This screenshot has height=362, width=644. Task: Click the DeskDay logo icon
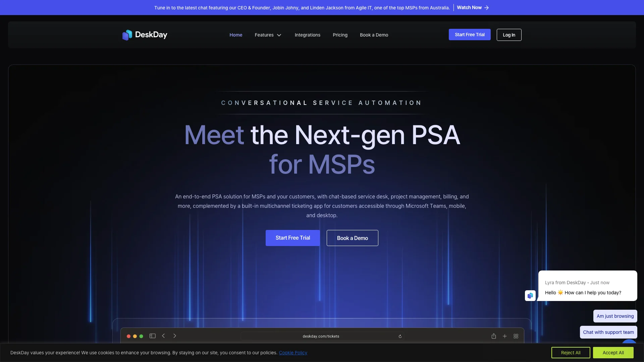(127, 35)
